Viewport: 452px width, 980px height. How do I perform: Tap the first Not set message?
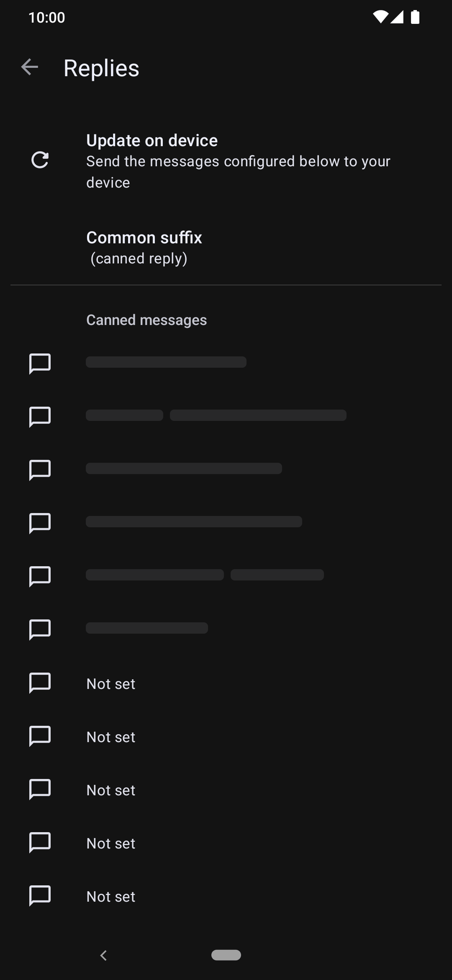[x=226, y=683]
